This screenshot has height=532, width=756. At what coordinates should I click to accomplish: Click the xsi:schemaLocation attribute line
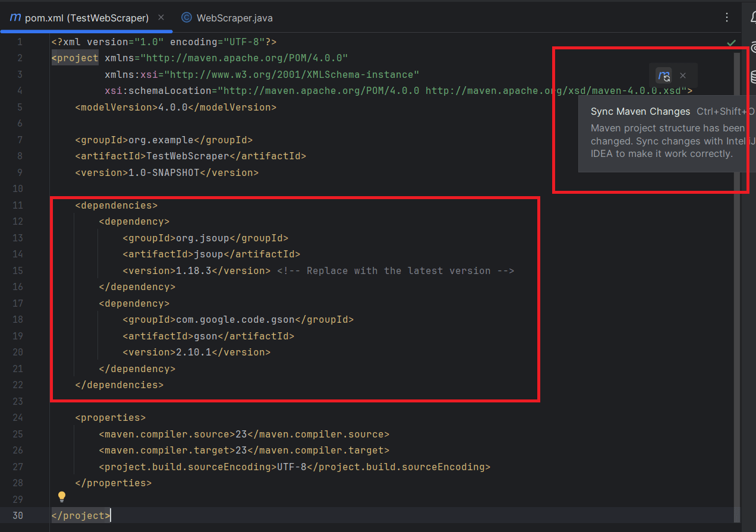(399, 90)
